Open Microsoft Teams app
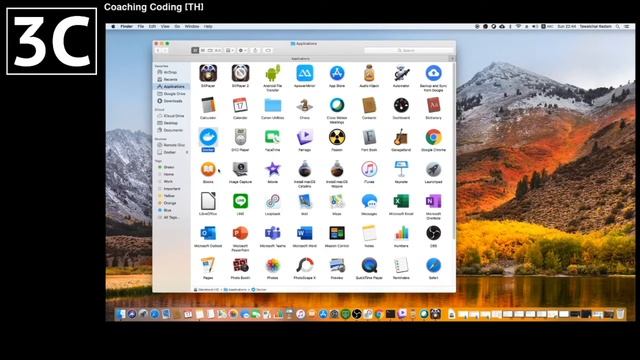The height and width of the screenshot is (360, 640). pyautogui.click(x=273, y=233)
